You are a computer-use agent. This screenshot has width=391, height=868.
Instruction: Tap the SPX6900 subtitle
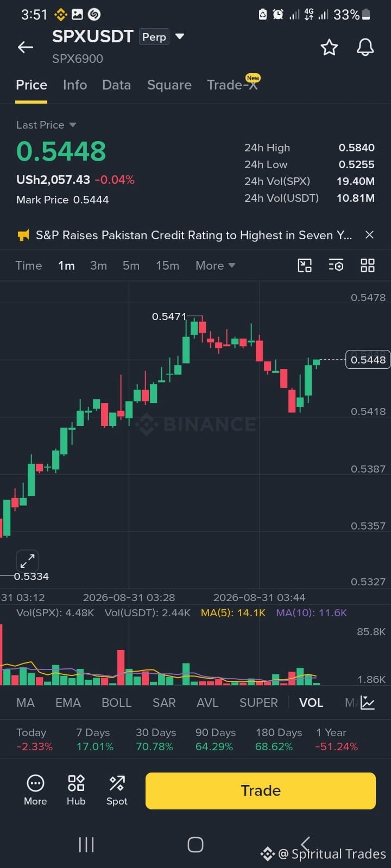click(77, 59)
